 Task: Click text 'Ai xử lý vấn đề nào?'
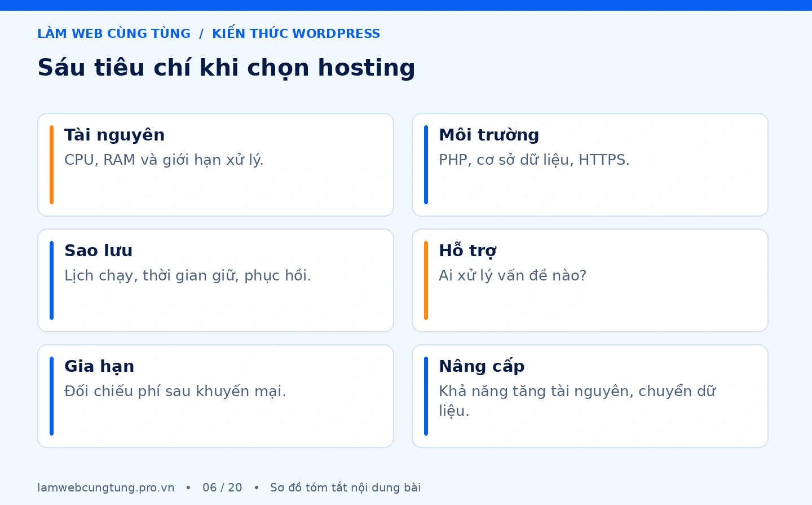pyautogui.click(x=513, y=276)
